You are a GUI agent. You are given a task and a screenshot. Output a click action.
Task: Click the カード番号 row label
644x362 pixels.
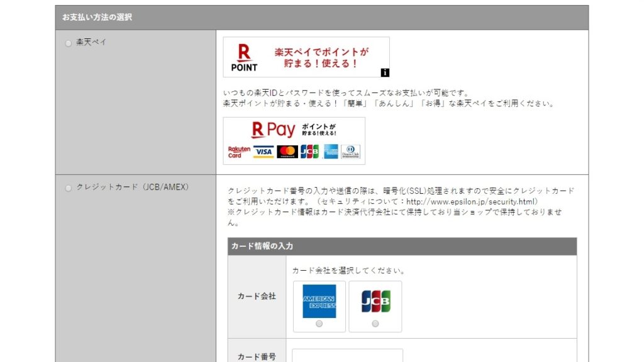pos(257,357)
